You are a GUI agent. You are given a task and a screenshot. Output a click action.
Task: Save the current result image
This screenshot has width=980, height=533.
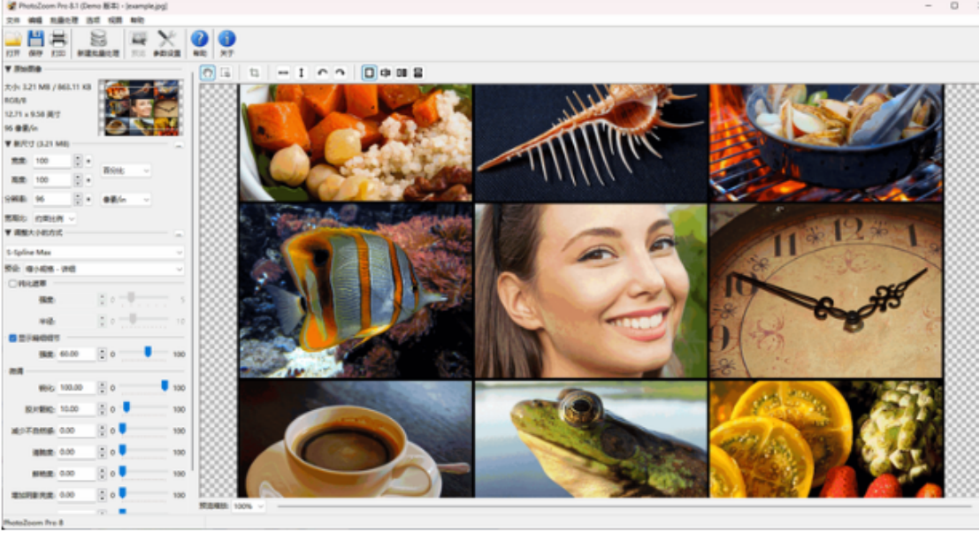(37, 40)
